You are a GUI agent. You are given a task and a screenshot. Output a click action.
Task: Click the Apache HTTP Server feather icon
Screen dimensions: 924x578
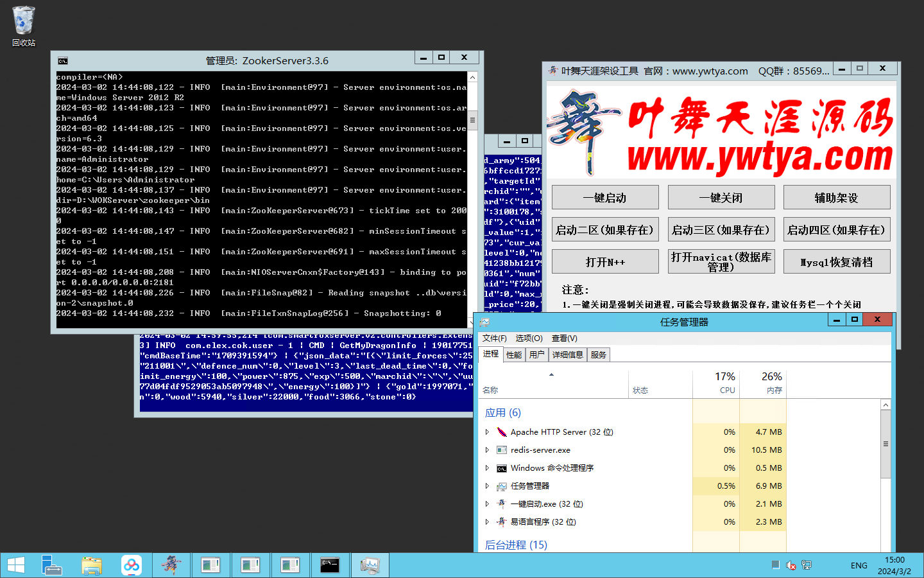[502, 432]
